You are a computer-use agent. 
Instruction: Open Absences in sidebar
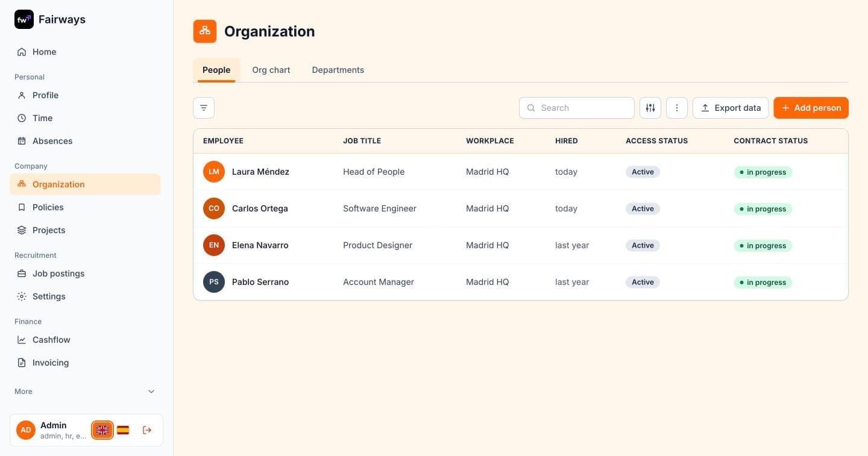tap(85, 141)
